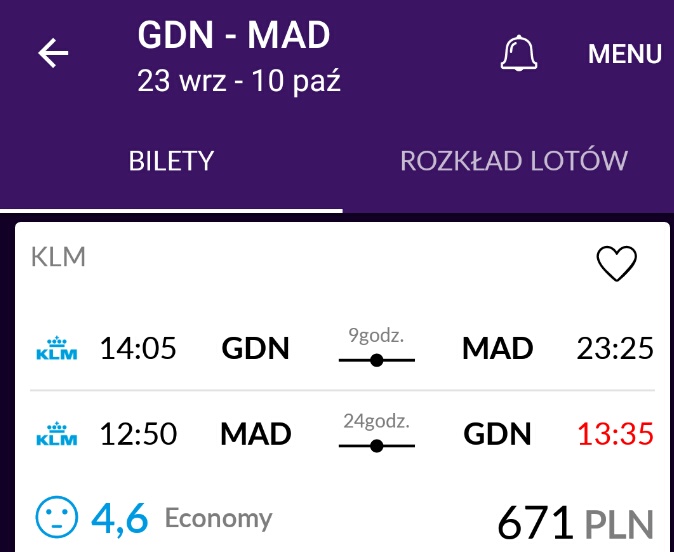Expand the 24godz. return stopover indicator
Screen dimensions: 674x552
[377, 432]
